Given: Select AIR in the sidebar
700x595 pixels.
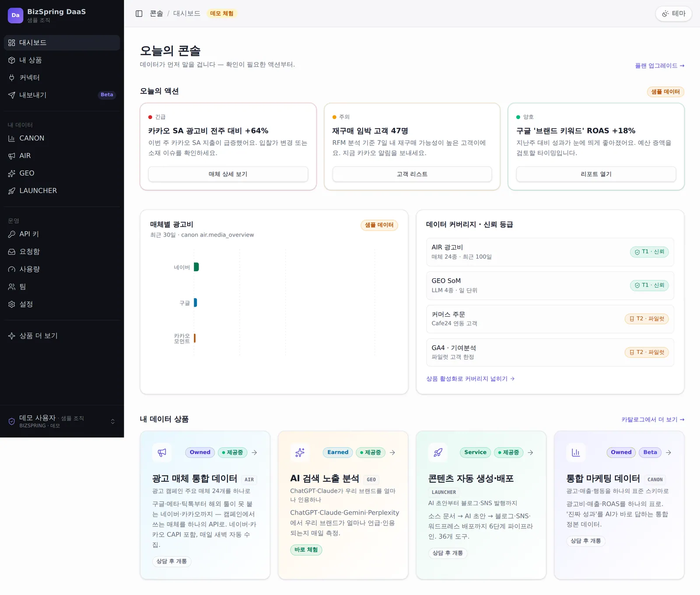Looking at the screenshot, I should point(62,156).
